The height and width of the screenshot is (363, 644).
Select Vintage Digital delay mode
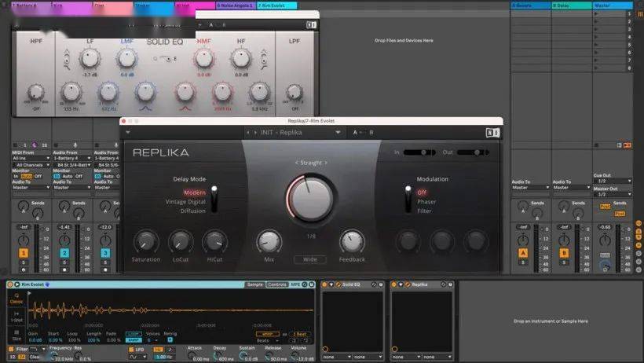click(186, 201)
